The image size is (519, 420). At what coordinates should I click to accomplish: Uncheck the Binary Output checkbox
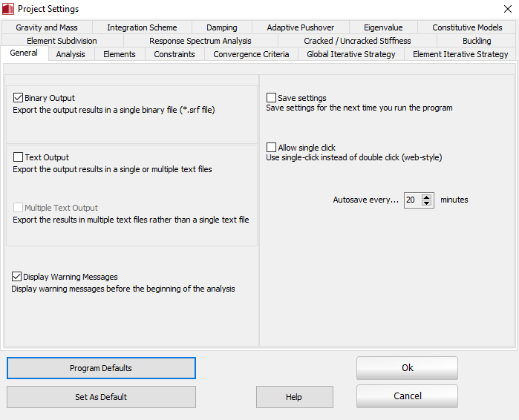coord(19,97)
